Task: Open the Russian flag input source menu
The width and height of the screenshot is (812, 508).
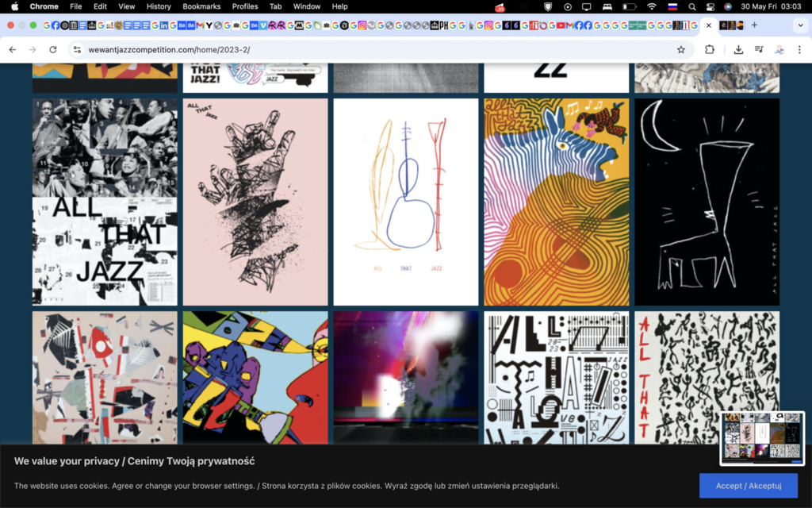Action: [x=672, y=6]
